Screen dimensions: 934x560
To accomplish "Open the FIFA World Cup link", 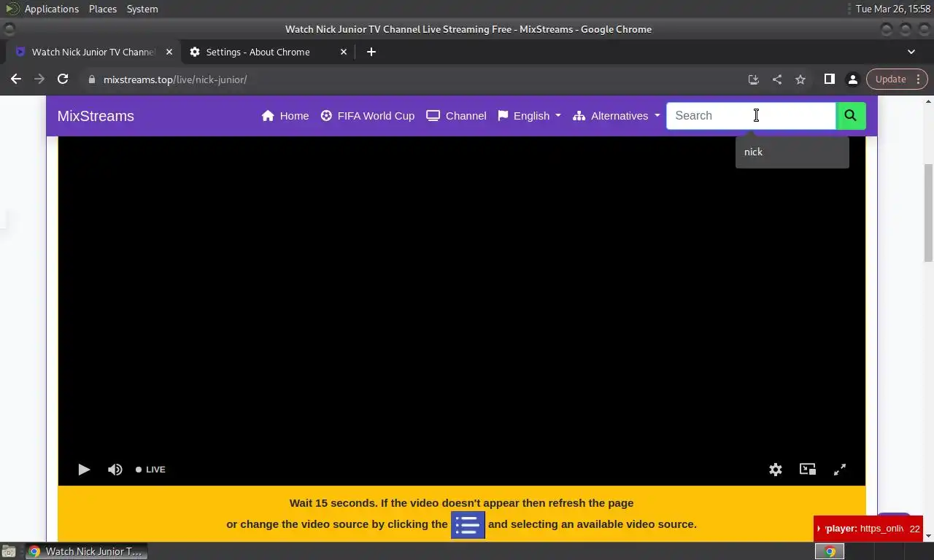I will [x=367, y=116].
